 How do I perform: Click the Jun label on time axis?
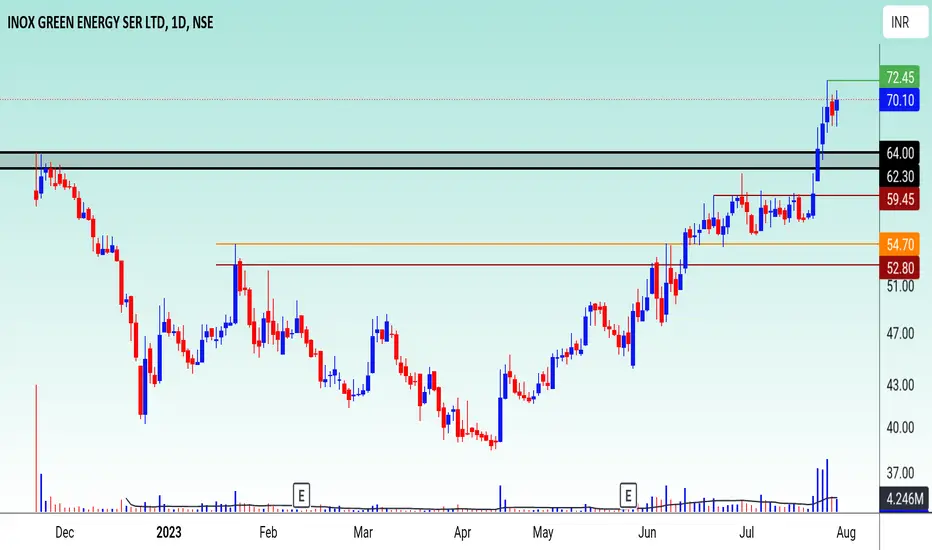point(647,532)
